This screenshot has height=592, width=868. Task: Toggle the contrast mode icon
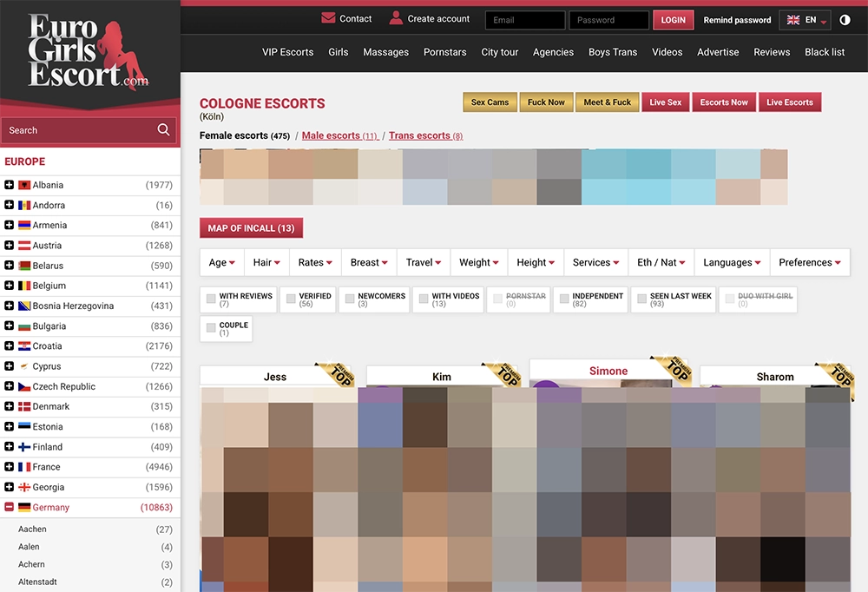pyautogui.click(x=845, y=20)
